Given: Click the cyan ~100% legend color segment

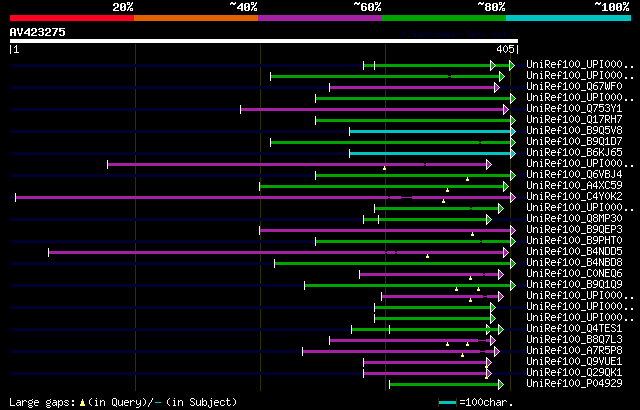Looking at the screenshot, I should [569, 18].
